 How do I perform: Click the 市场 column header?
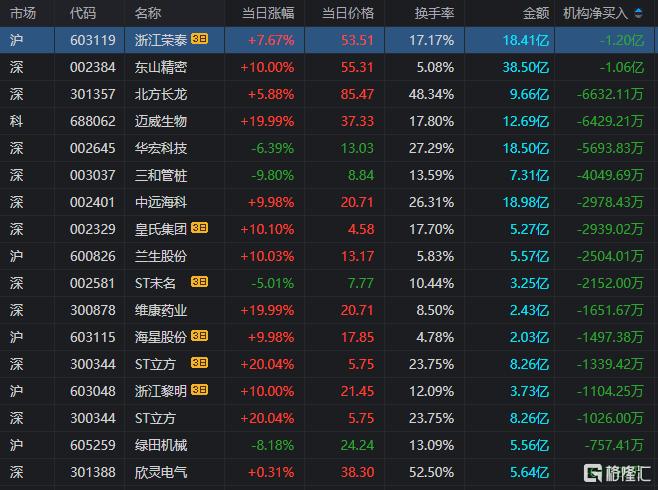23,13
